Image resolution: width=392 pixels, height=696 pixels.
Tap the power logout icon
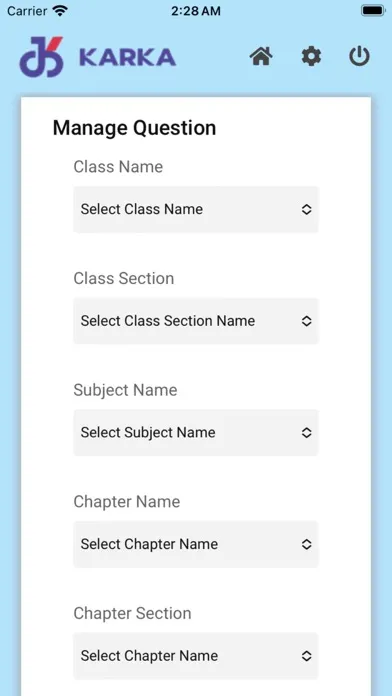[x=359, y=57]
